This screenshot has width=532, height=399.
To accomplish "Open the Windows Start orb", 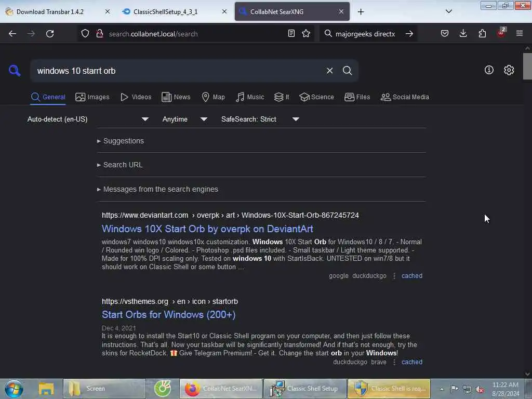I will tap(14, 389).
